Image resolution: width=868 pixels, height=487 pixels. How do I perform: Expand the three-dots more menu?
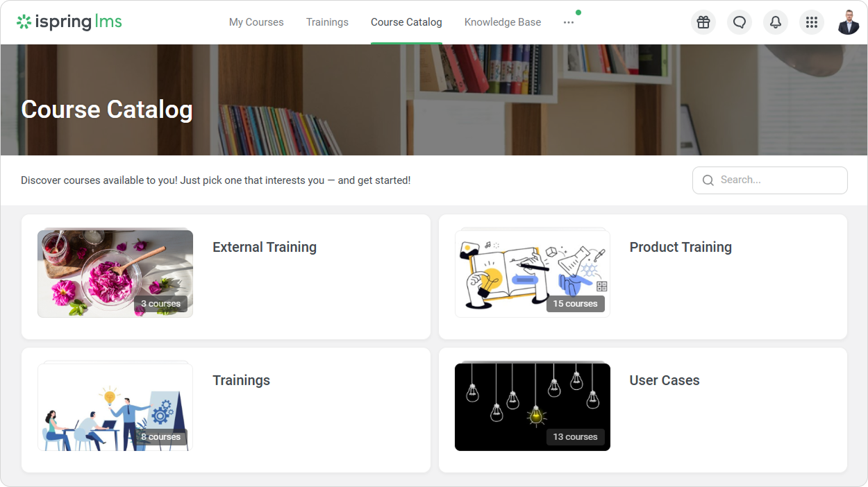click(x=569, y=22)
